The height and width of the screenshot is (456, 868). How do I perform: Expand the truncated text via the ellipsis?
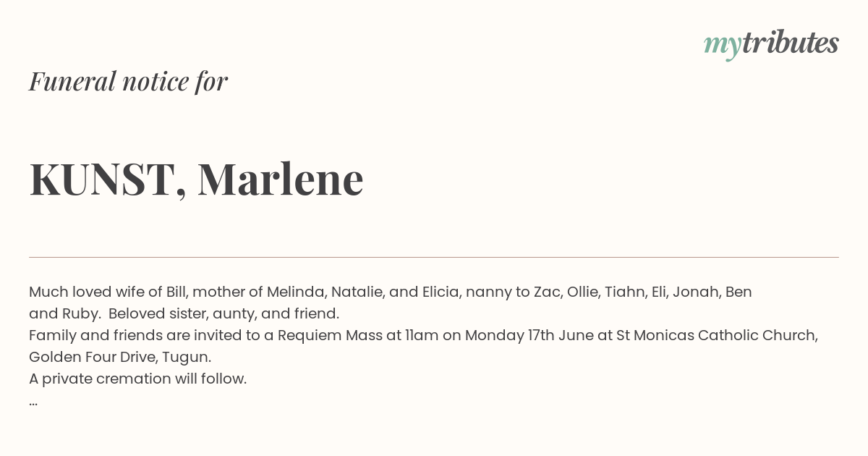pos(33,402)
